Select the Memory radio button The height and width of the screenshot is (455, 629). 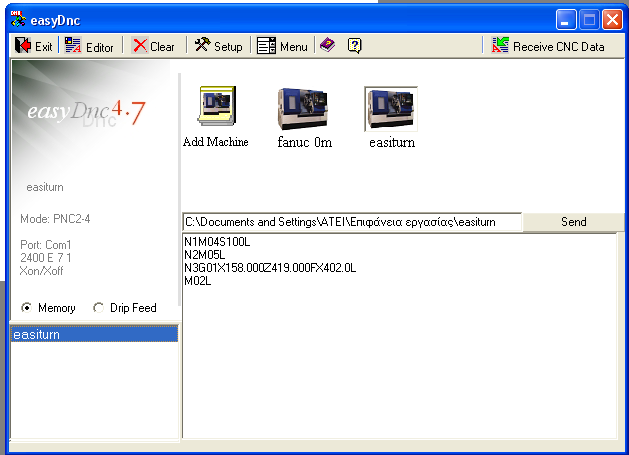(26, 308)
